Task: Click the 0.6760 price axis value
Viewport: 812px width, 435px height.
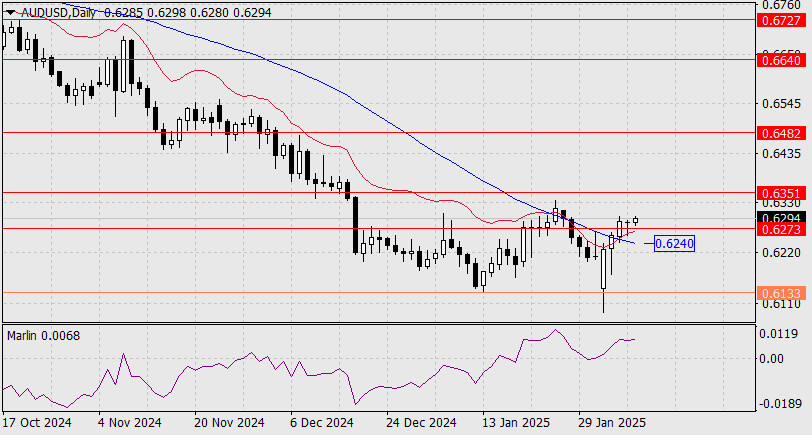Action: click(x=781, y=5)
